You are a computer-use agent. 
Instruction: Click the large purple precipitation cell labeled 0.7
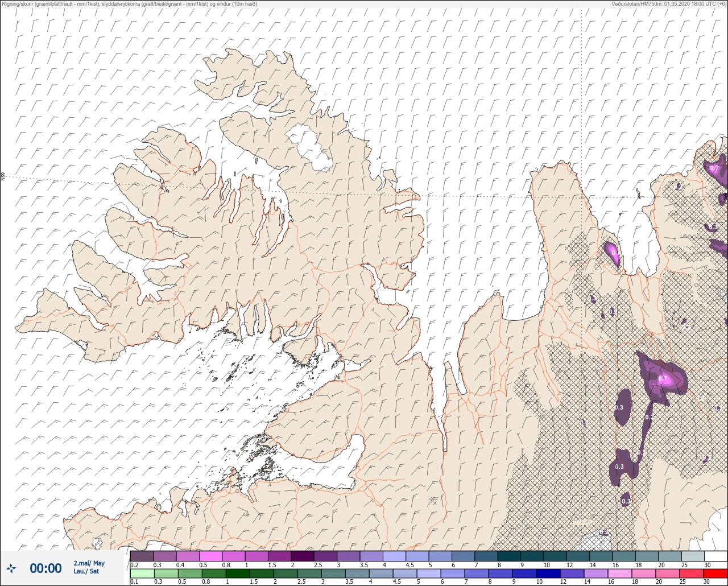point(664,378)
